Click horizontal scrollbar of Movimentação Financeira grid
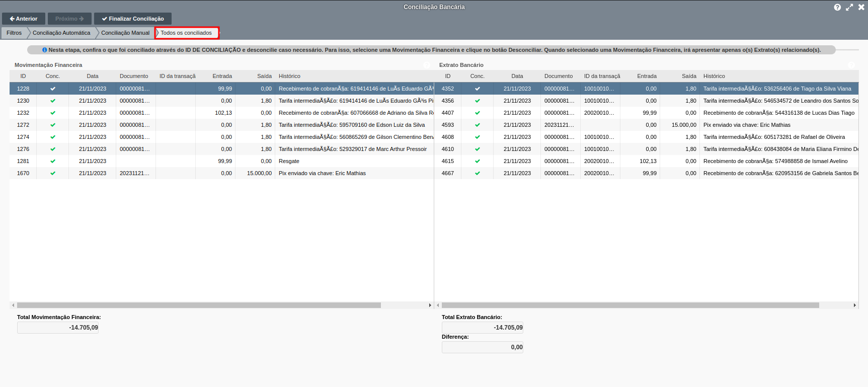Viewport: 868px width, 387px height. [x=199, y=305]
